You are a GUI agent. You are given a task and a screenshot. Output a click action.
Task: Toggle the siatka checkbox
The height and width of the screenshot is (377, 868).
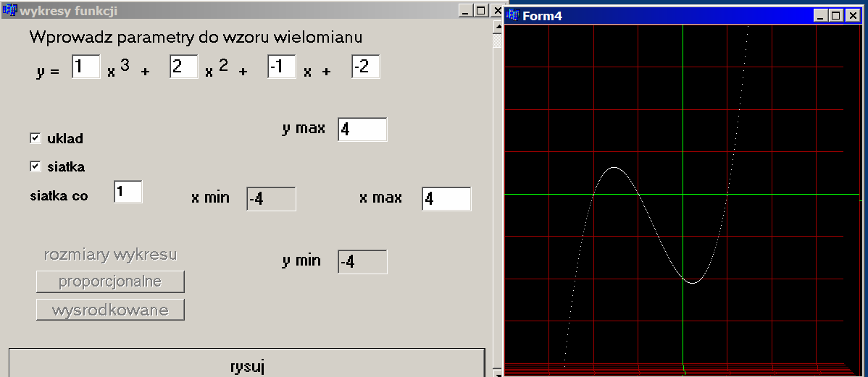[x=36, y=166]
